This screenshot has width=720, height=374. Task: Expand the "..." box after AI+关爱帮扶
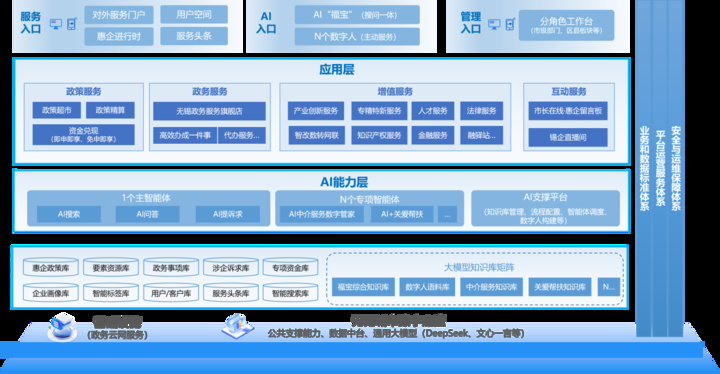(447, 214)
